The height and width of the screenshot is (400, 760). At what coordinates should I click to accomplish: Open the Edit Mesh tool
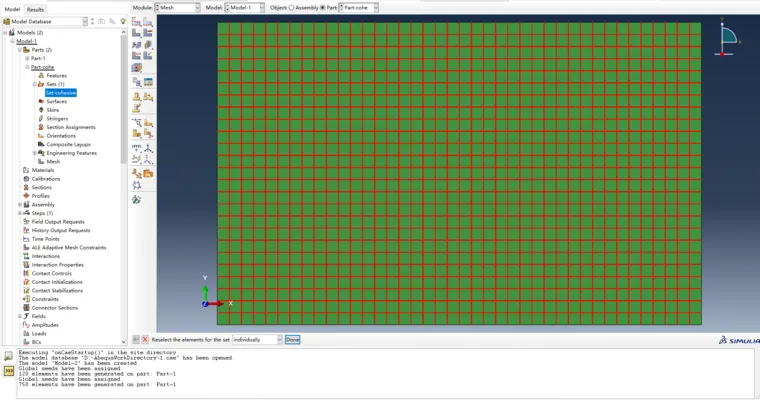pyautogui.click(x=148, y=82)
